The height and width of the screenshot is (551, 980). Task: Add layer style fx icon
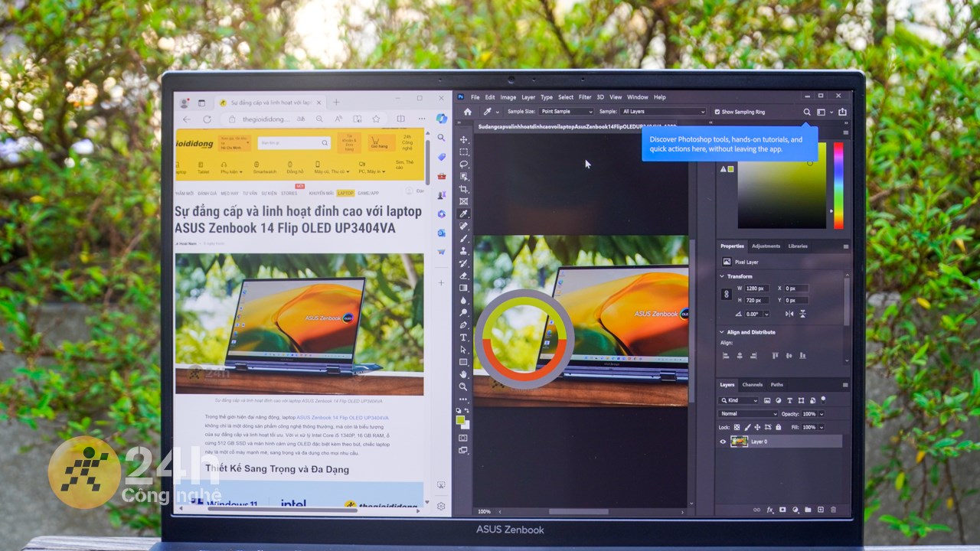click(770, 510)
